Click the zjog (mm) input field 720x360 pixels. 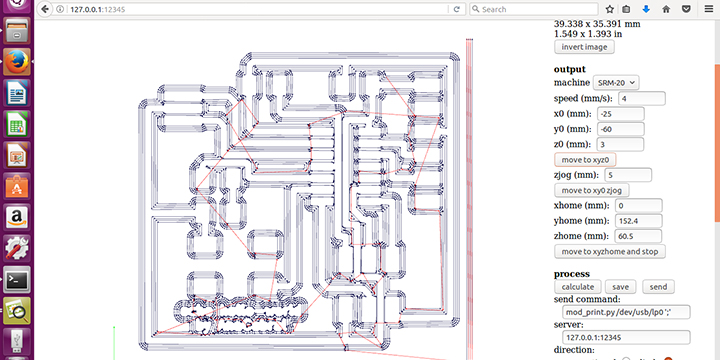click(x=628, y=175)
